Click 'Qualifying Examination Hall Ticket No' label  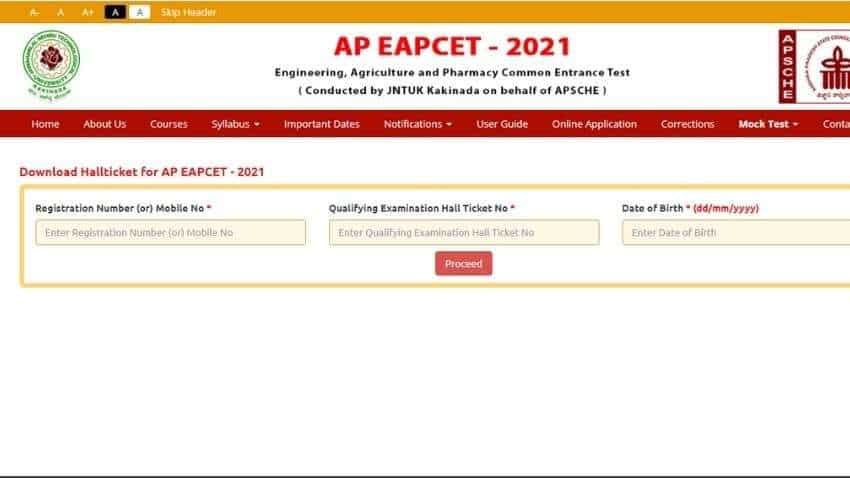(418, 208)
